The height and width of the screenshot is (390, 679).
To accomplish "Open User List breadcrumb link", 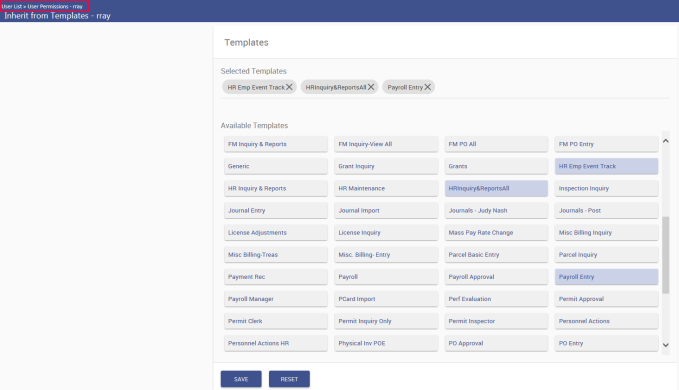I will pyautogui.click(x=12, y=6).
